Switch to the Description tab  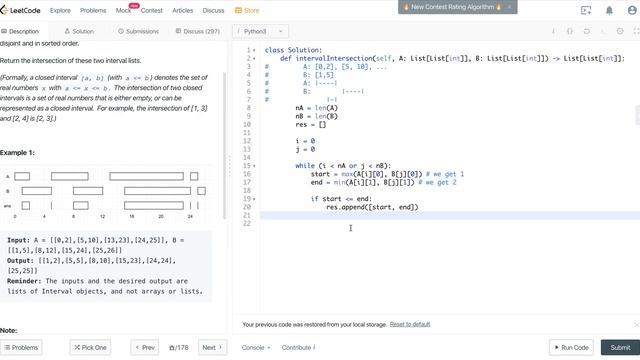coord(20,31)
